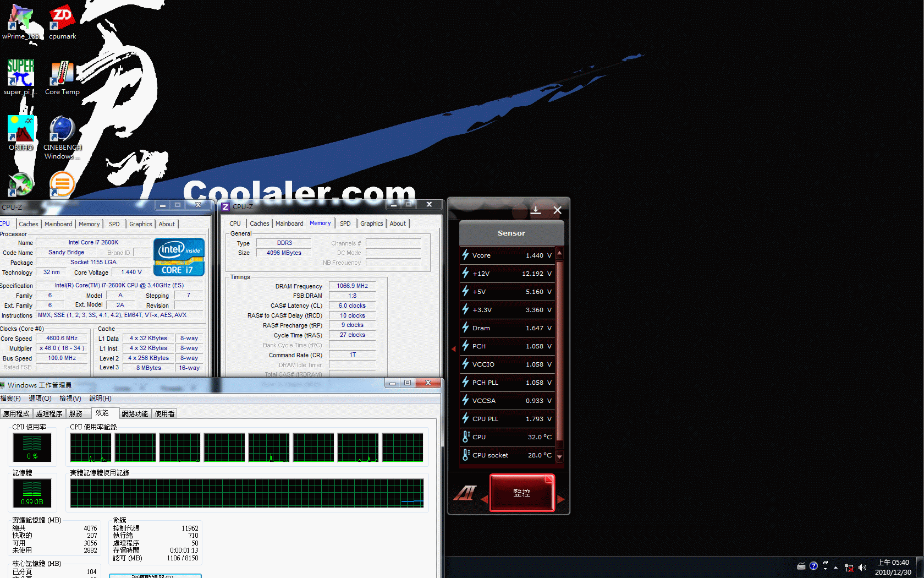Open the wPrime desktop shortcut

(x=21, y=22)
